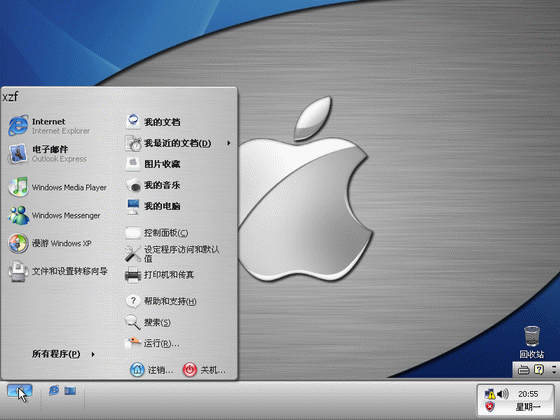Launch Outlook Express email icon

(x=18, y=154)
